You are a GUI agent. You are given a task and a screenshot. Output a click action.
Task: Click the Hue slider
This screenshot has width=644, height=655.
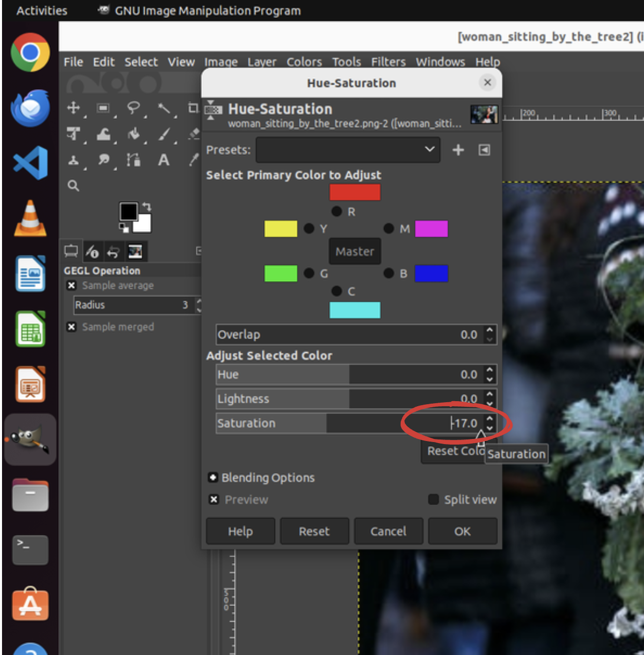[x=348, y=374]
